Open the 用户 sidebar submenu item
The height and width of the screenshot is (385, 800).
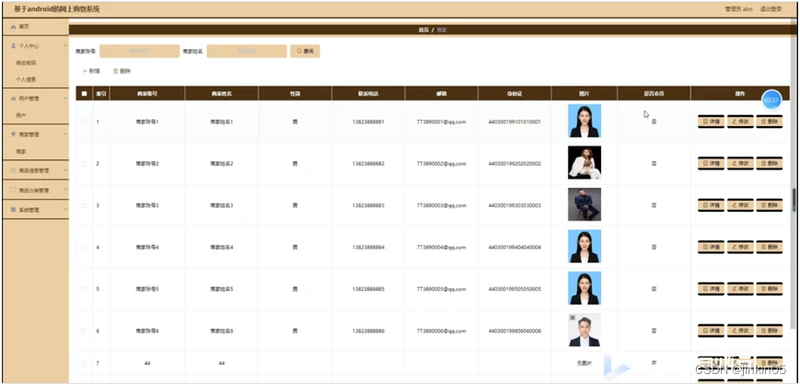click(21, 116)
